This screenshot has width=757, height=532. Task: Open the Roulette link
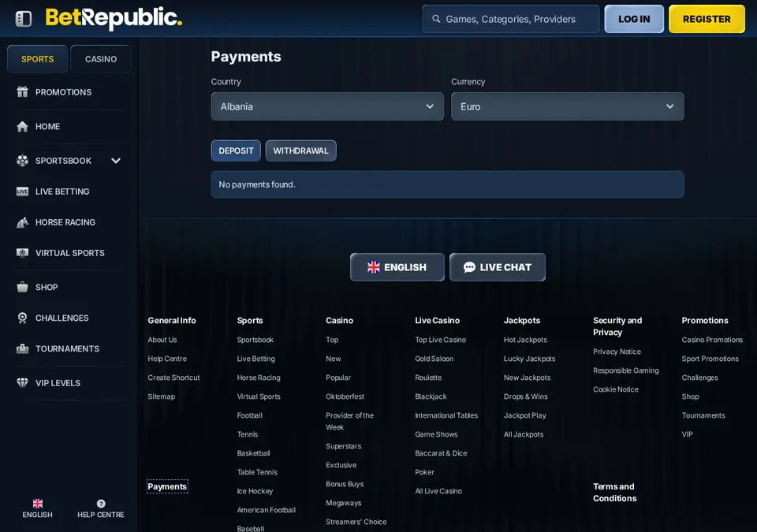[428, 378]
